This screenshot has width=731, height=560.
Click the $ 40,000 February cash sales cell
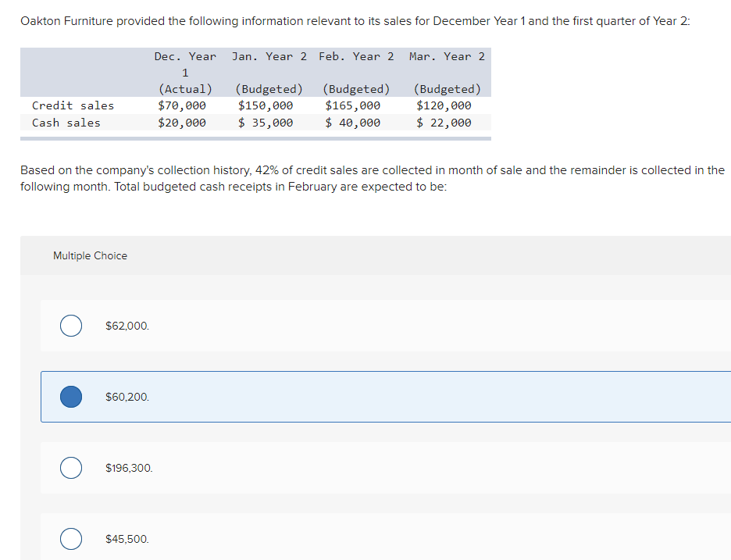(353, 123)
